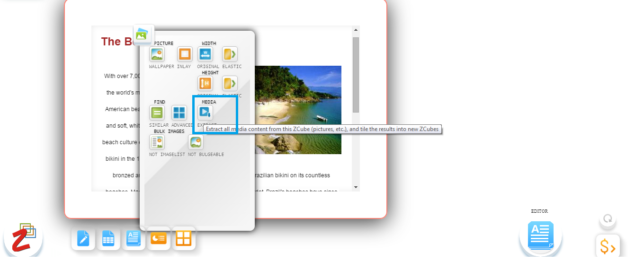644x261 pixels.
Task: Set height to Original
Action: 205,84
